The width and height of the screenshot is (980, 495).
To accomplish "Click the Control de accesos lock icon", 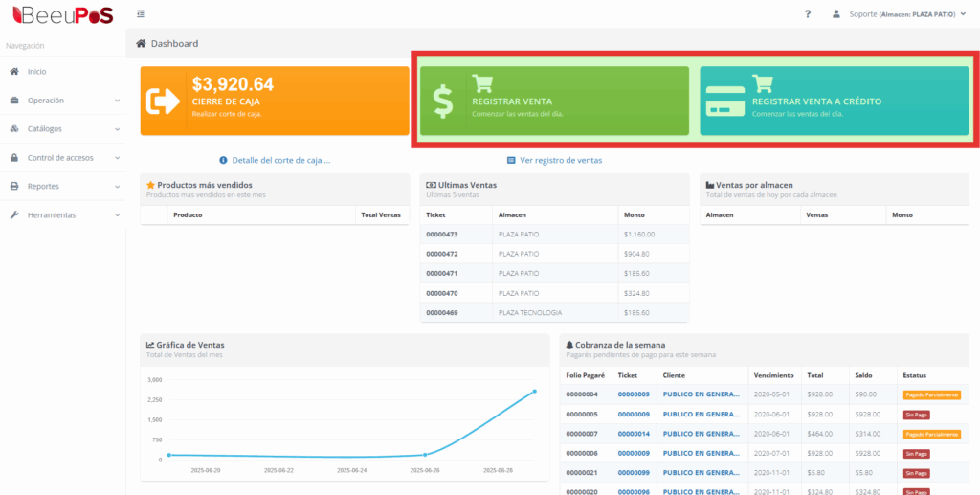I will click(x=14, y=157).
